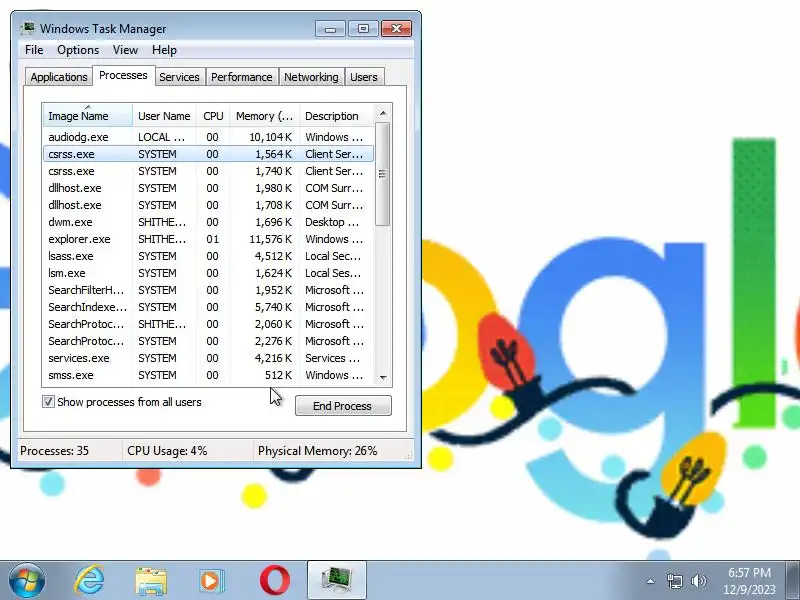The height and width of the screenshot is (600, 800).
Task: Sort by CPU column header
Action: 213,116
